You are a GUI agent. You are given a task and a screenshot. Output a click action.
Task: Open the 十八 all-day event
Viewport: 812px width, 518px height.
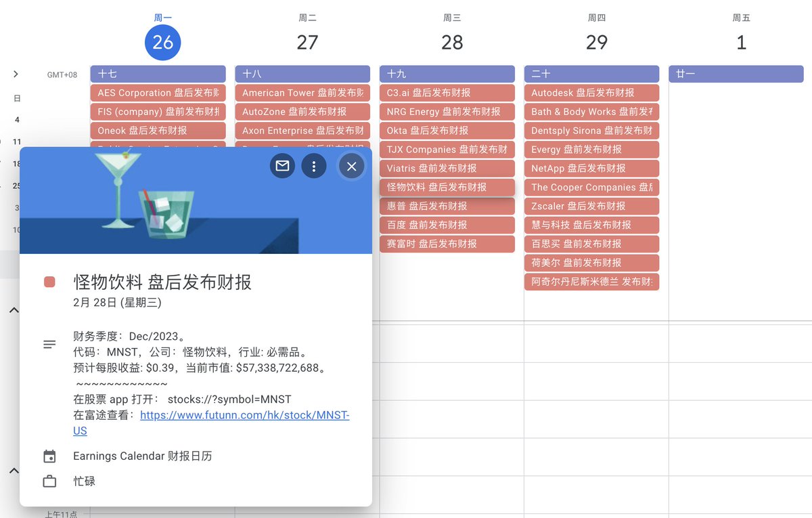click(x=302, y=74)
